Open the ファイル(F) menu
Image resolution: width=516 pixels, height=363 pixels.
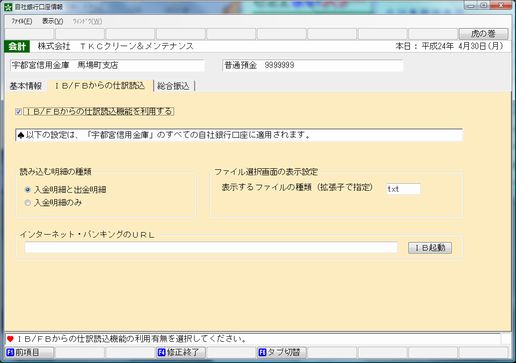tap(22, 21)
